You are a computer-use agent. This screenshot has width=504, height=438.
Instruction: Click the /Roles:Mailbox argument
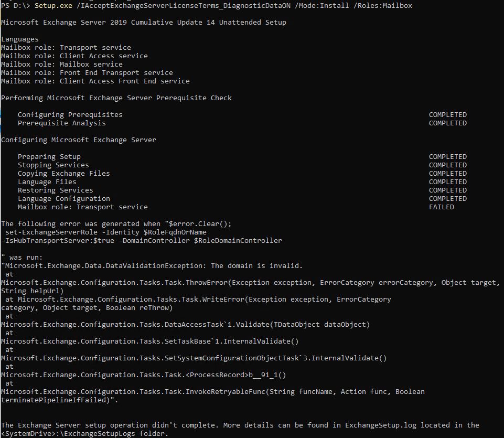[x=383, y=5]
